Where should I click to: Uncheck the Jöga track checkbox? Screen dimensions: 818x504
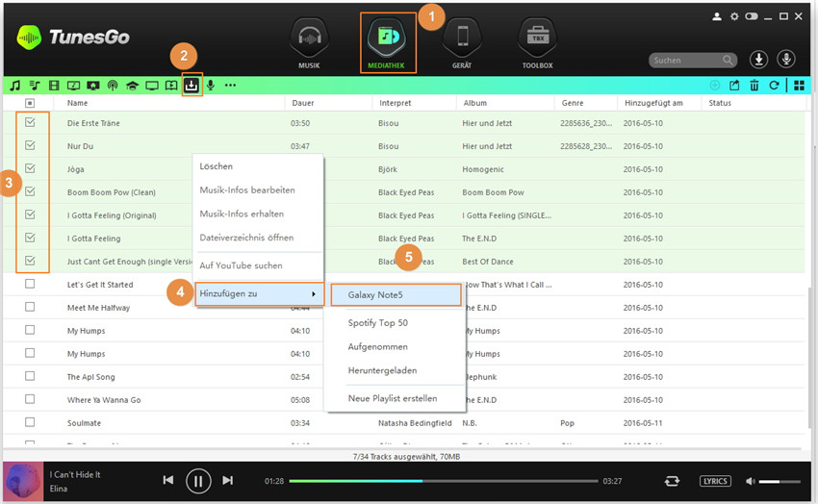[x=30, y=168]
